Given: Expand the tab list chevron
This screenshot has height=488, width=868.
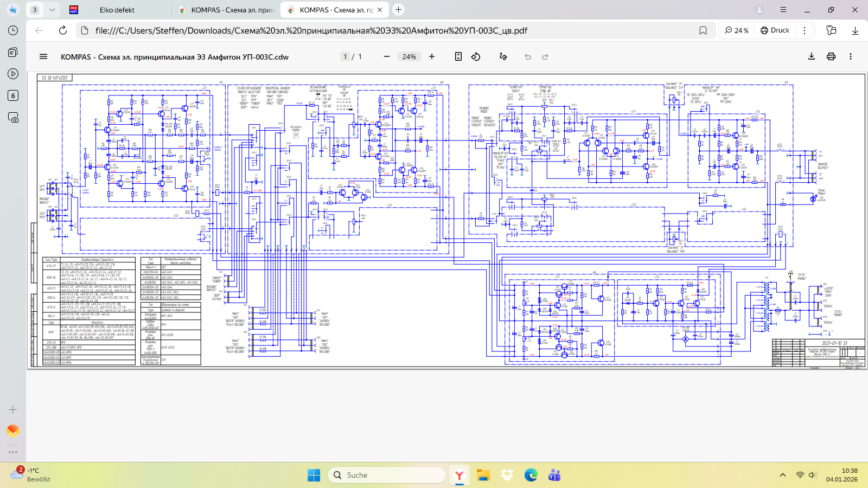Looking at the screenshot, I should pyautogui.click(x=52, y=10).
